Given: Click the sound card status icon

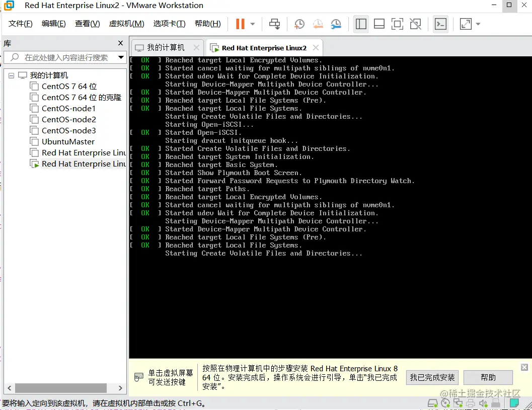Looking at the screenshot, I should click(x=483, y=403).
